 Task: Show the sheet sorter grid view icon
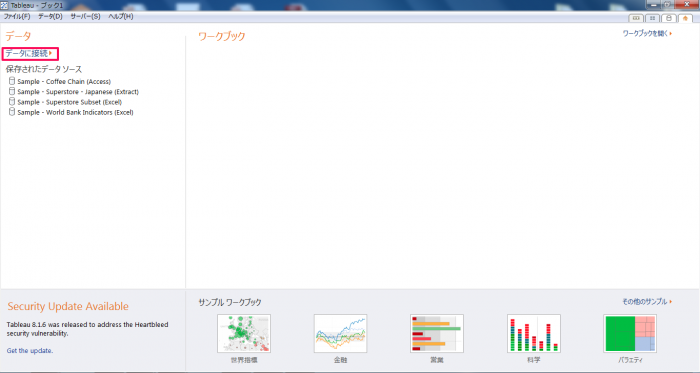[x=652, y=18]
